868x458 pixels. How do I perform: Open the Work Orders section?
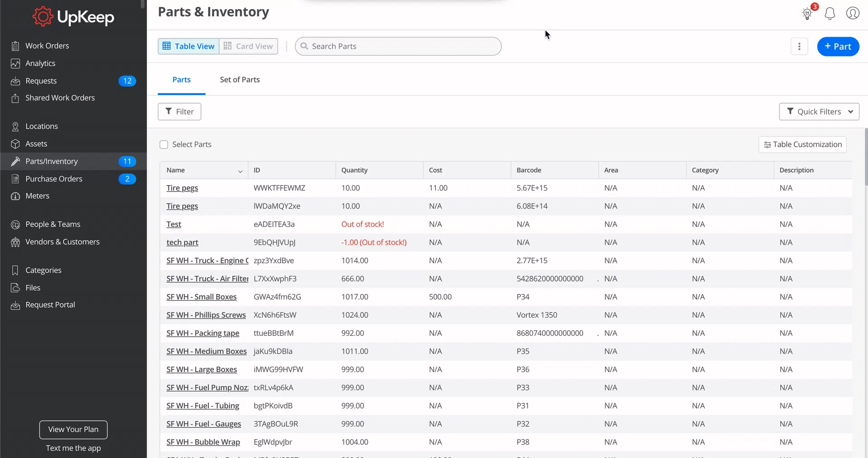click(x=47, y=45)
